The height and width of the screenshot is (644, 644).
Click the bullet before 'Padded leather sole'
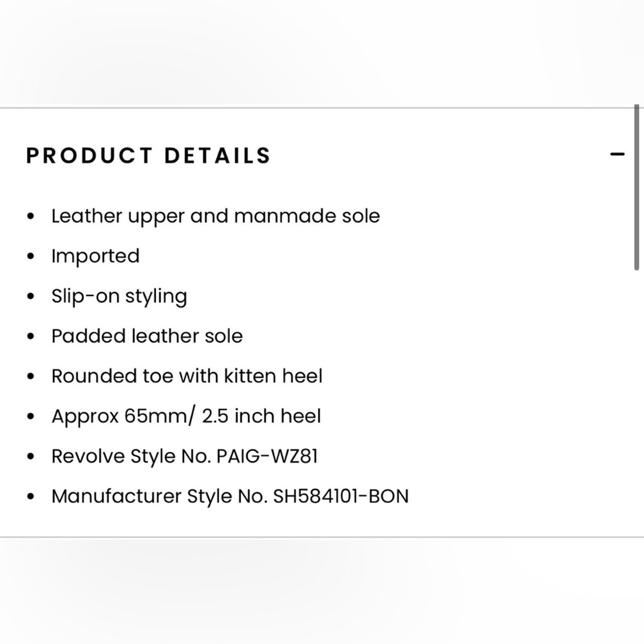point(31,336)
